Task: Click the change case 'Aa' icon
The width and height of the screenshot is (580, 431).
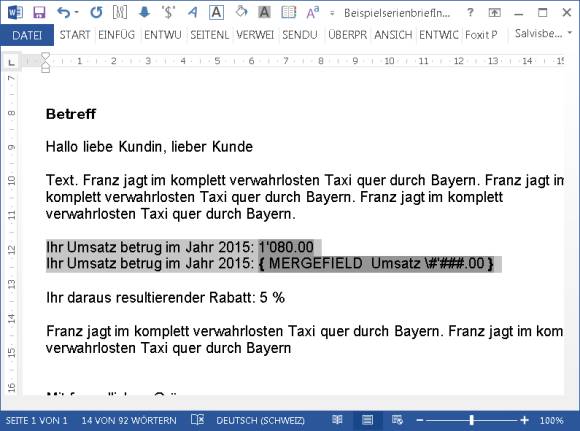Action: (x=312, y=13)
